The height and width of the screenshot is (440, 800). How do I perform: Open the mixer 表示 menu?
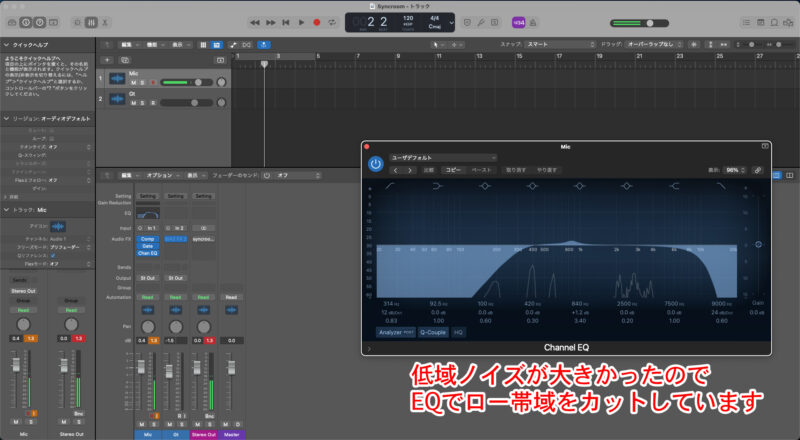click(x=195, y=175)
